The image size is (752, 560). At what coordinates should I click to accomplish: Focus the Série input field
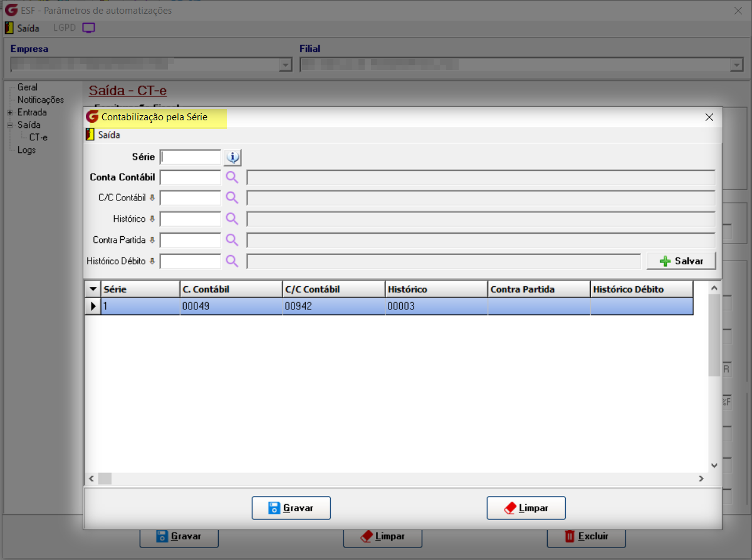click(191, 157)
